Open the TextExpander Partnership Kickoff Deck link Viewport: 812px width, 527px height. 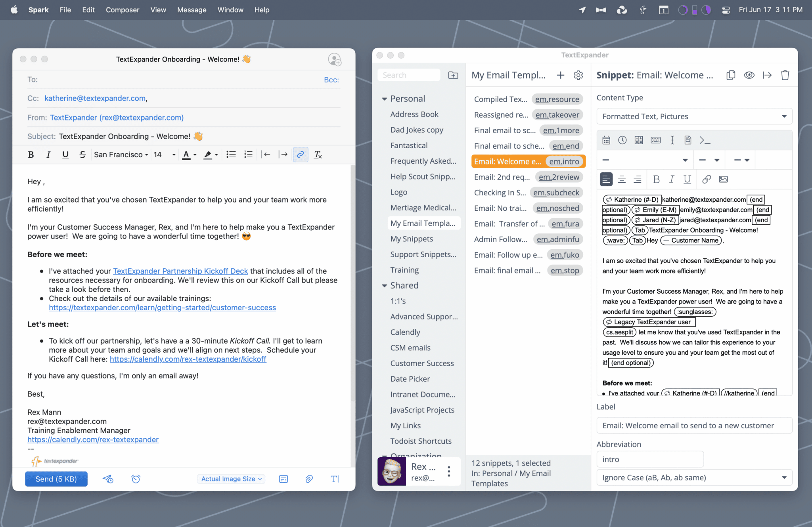point(180,271)
